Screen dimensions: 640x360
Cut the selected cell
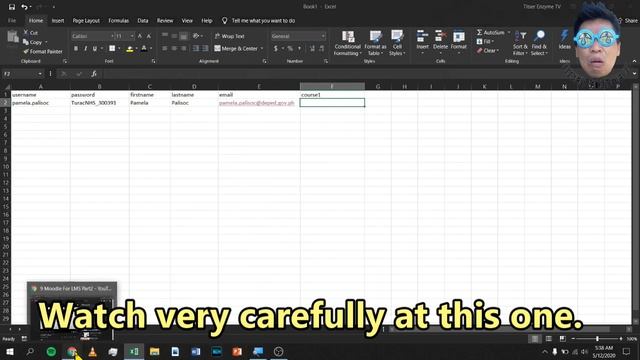tap(31, 33)
